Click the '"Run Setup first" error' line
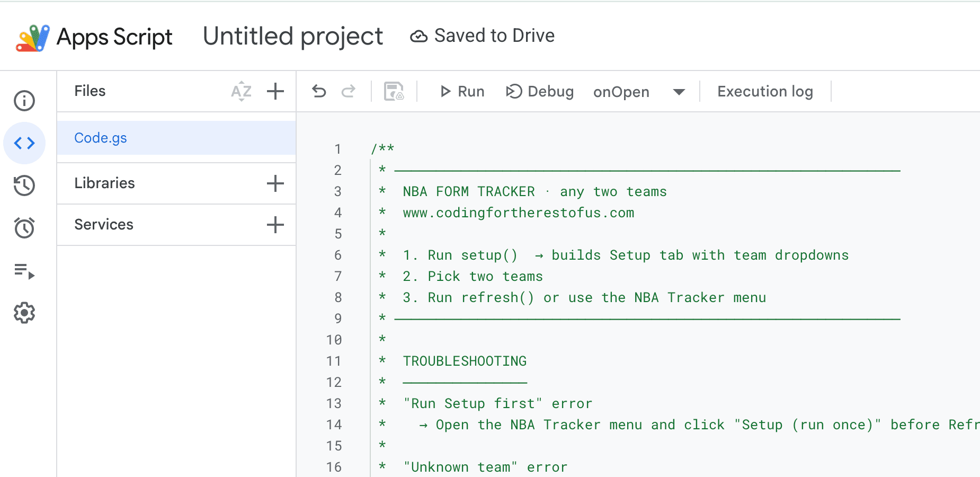This screenshot has height=477, width=980. pos(497,404)
